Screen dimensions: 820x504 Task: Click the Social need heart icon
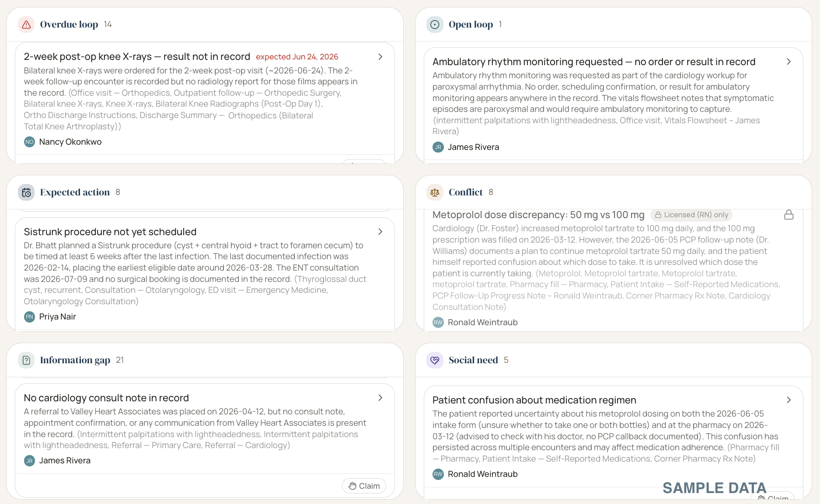435,360
